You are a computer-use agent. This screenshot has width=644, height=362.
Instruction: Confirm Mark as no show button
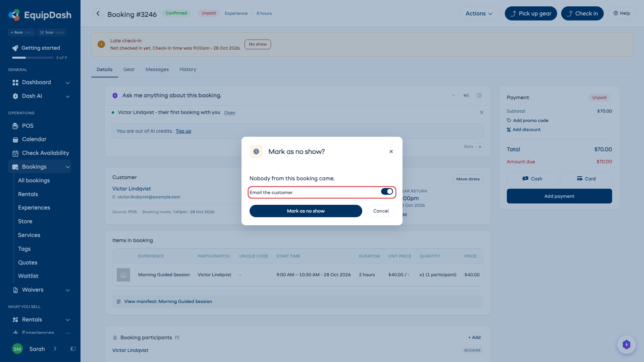tap(306, 211)
